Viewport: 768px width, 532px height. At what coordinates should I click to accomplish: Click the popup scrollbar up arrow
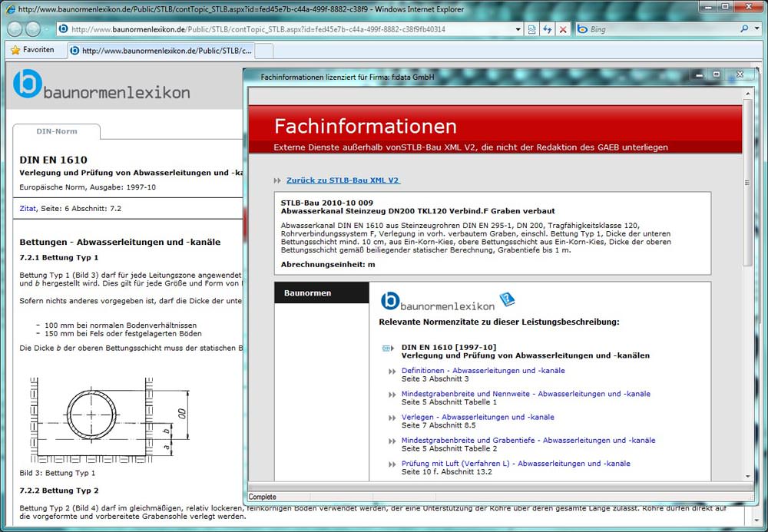coord(747,94)
